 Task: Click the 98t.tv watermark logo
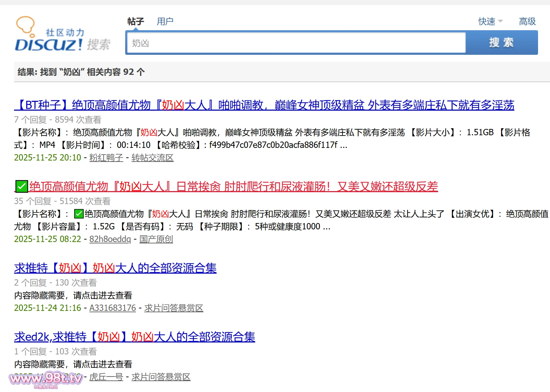tap(46, 379)
